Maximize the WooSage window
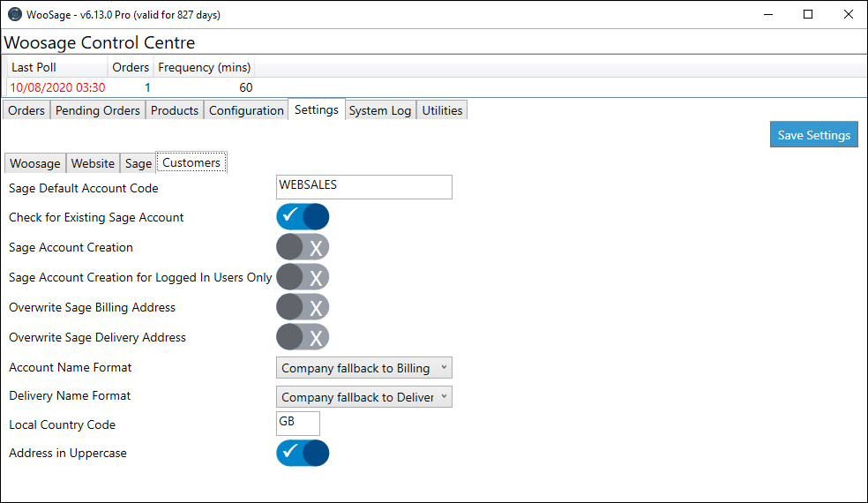This screenshot has width=868, height=503. (x=808, y=14)
